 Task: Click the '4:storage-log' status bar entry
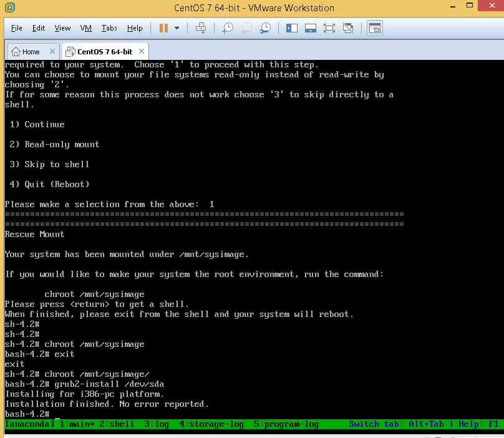click(x=211, y=424)
